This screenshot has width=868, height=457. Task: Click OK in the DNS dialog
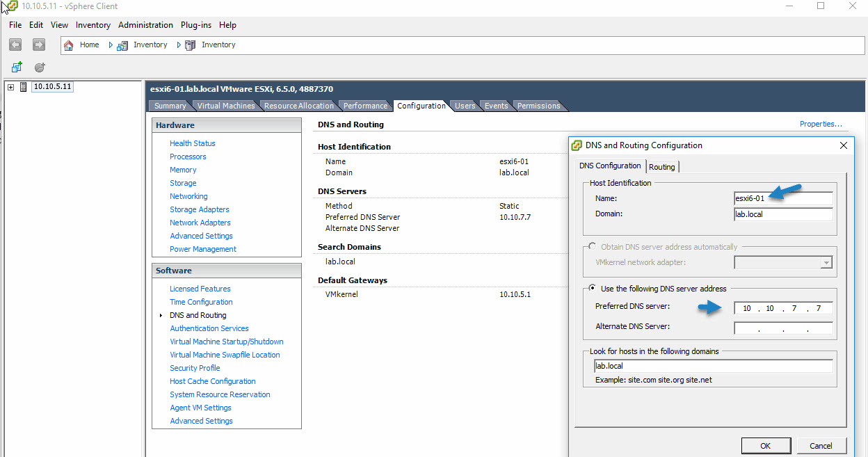(765, 446)
